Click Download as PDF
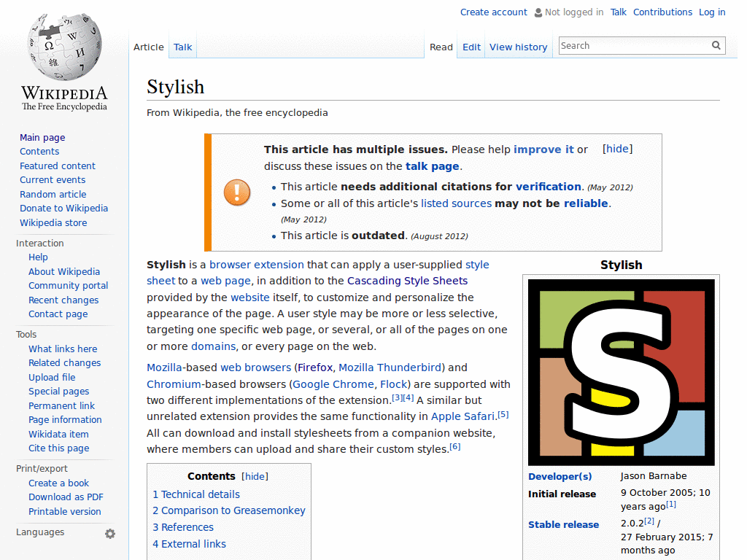The height and width of the screenshot is (560, 747). (x=66, y=497)
